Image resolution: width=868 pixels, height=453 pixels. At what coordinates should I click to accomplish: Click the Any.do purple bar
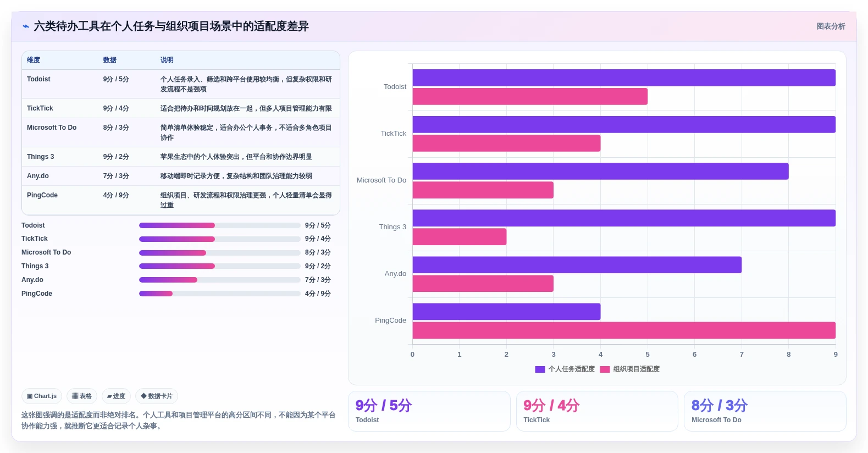tap(577, 264)
